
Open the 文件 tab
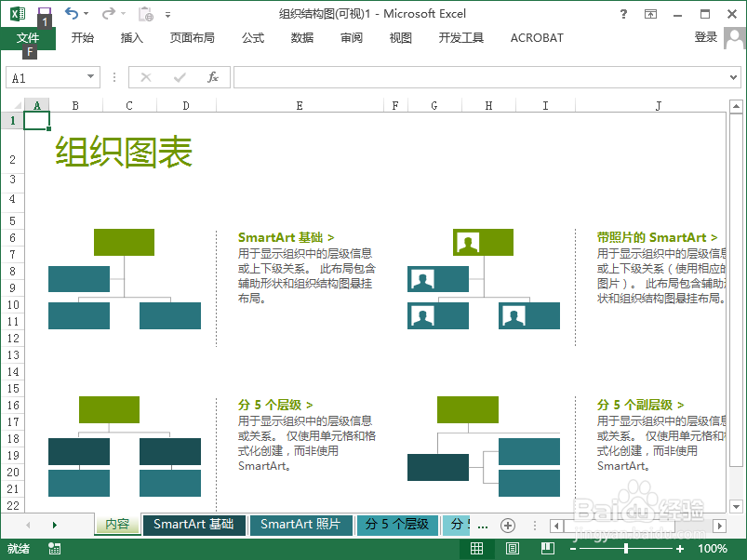click(28, 37)
